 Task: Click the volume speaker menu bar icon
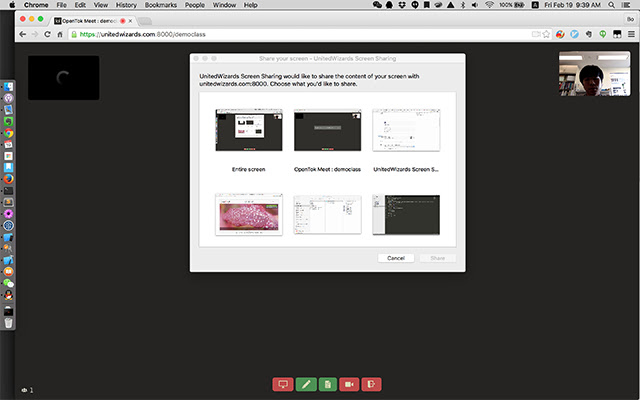475,5
